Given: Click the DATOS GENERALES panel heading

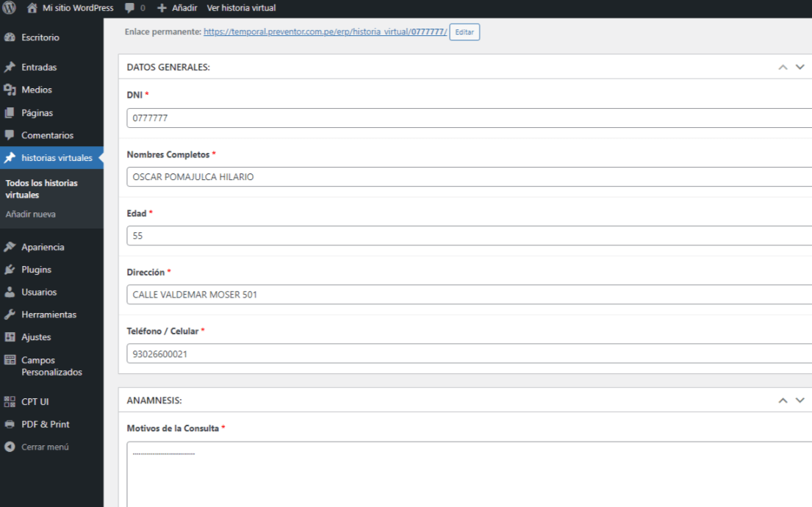Looking at the screenshot, I should tap(168, 68).
